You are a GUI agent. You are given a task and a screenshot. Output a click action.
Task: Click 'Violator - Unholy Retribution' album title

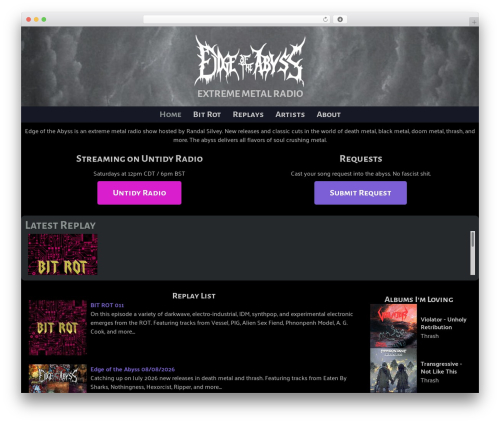tap(443, 323)
